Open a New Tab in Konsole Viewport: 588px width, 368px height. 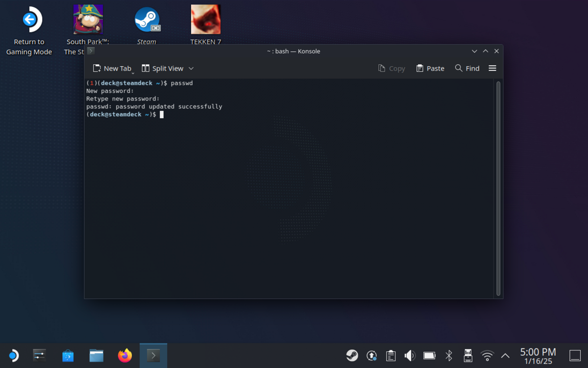pyautogui.click(x=112, y=68)
